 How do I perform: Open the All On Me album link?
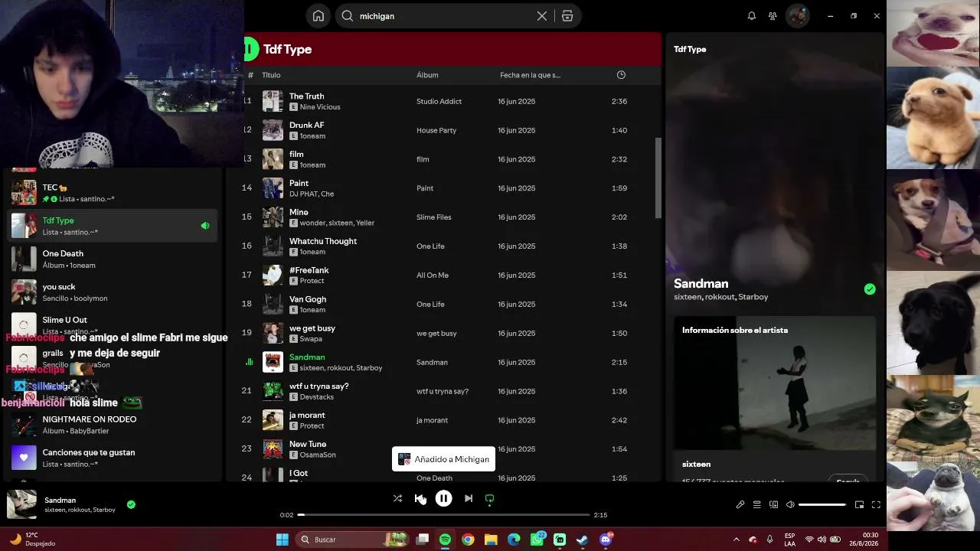[433, 275]
